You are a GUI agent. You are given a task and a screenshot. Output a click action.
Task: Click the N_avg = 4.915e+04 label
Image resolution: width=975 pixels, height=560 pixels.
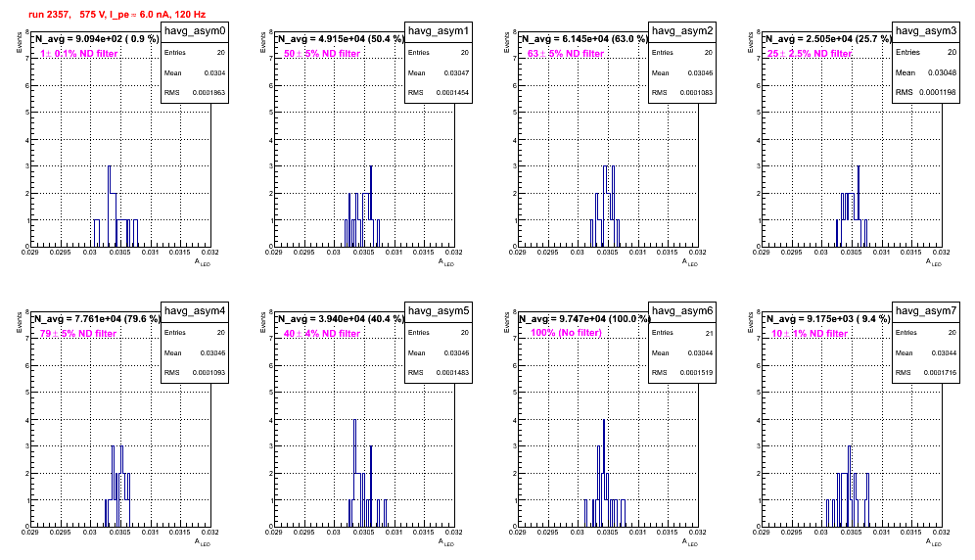coord(341,39)
